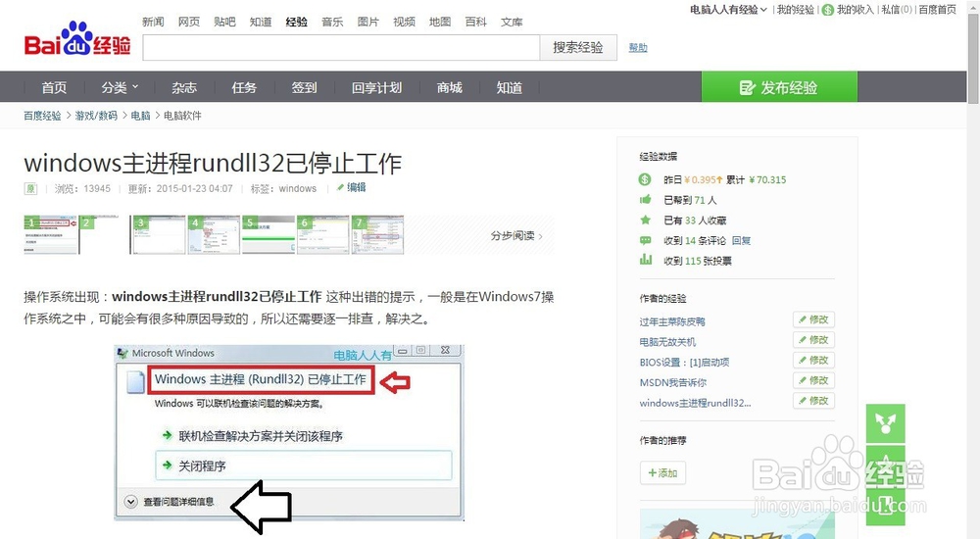The height and width of the screenshot is (539, 980).
Task: Click 分步阅读 step reading arrow
Action: [516, 236]
